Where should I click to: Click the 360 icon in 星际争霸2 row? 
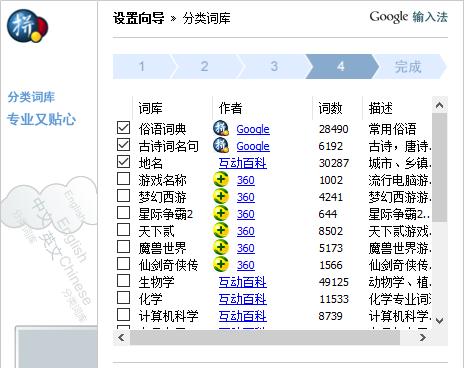click(221, 213)
